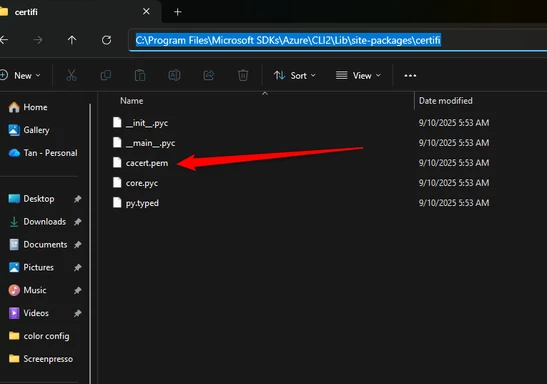The width and height of the screenshot is (547, 384).
Task: Open the Sort dropdown menu
Action: pyautogui.click(x=295, y=75)
